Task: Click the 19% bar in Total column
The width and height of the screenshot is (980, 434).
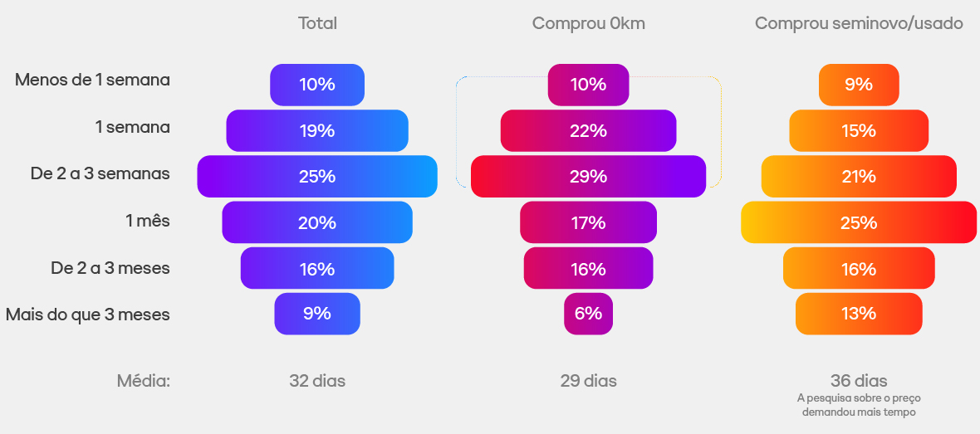Action: tap(317, 131)
